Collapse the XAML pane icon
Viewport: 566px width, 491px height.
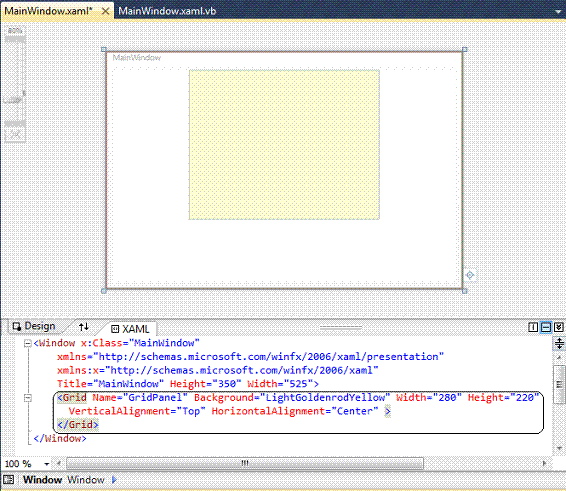click(x=558, y=327)
